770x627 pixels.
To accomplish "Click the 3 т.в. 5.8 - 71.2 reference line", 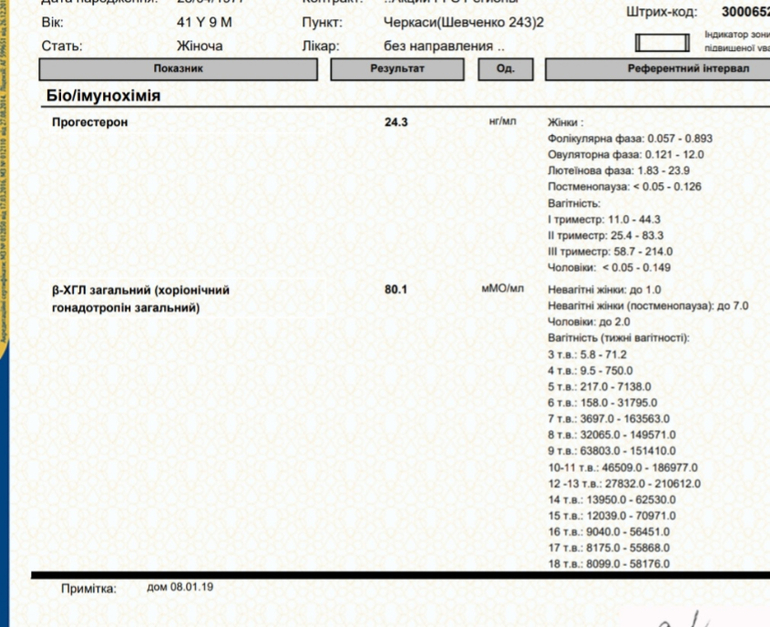I will (587, 355).
